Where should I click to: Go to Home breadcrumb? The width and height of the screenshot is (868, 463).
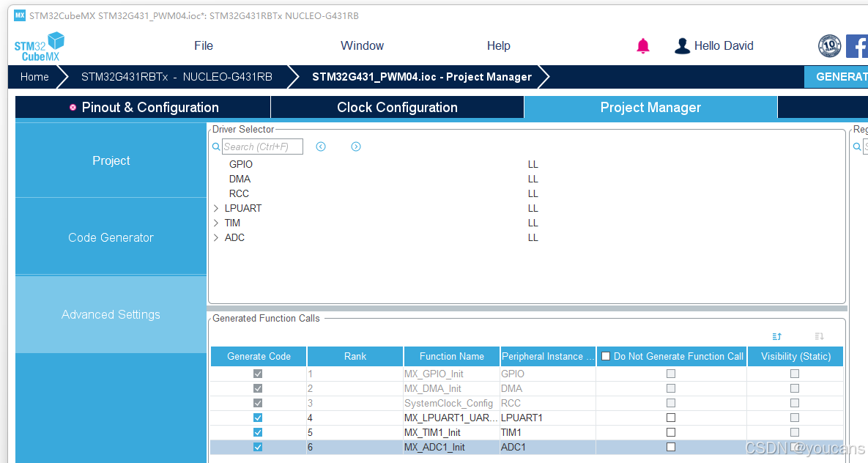coord(34,77)
